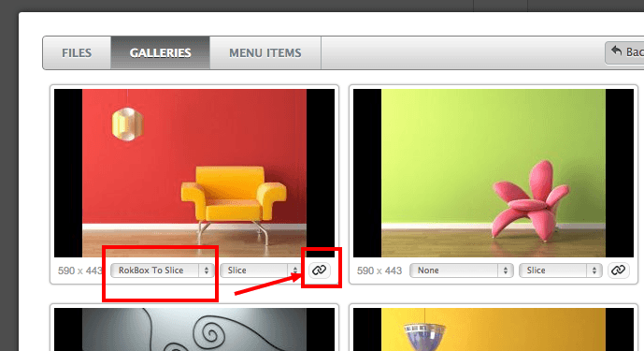
Task: Open the Menu Items tab
Action: click(x=265, y=52)
